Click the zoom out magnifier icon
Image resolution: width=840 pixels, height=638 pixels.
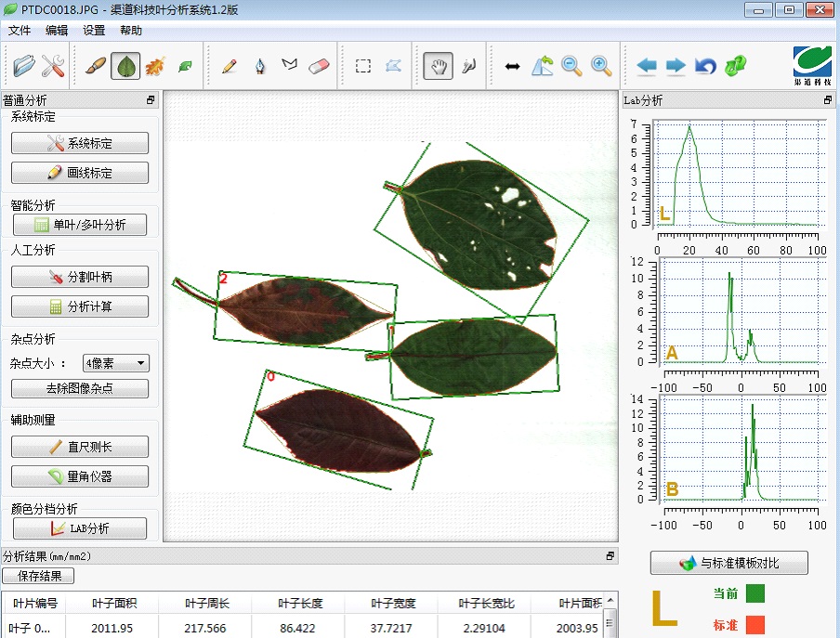click(x=571, y=66)
